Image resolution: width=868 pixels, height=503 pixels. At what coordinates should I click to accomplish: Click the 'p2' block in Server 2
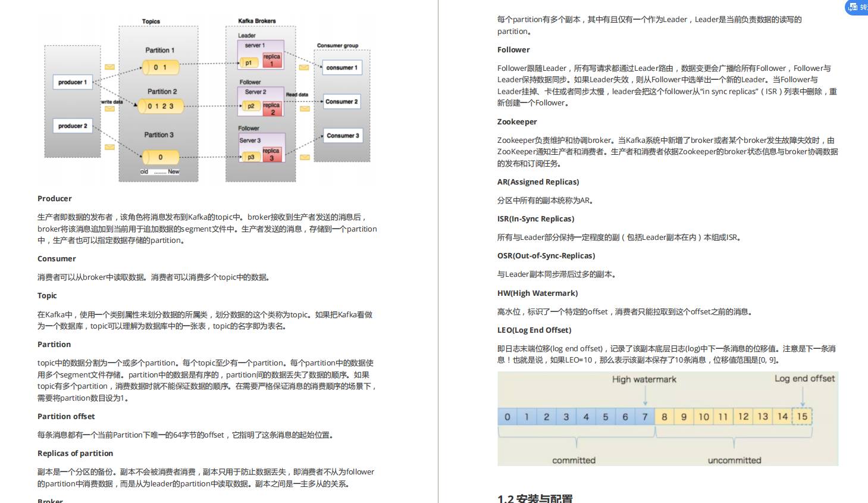[x=251, y=106]
